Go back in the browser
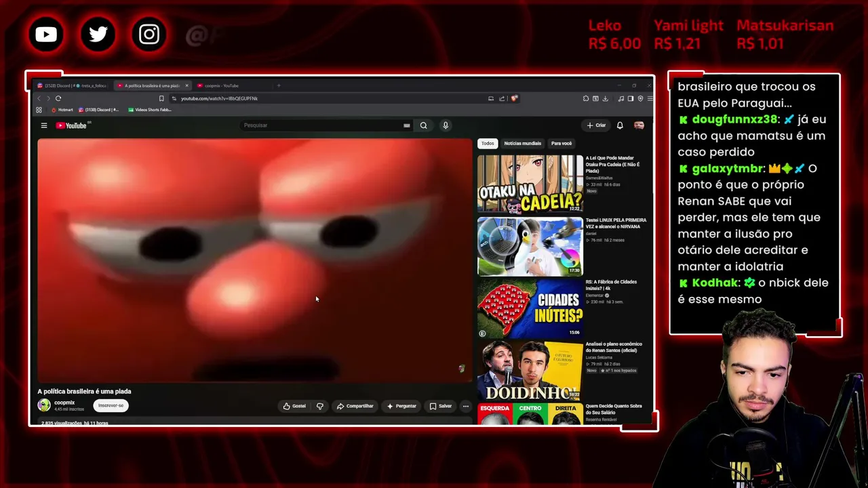 39,98
